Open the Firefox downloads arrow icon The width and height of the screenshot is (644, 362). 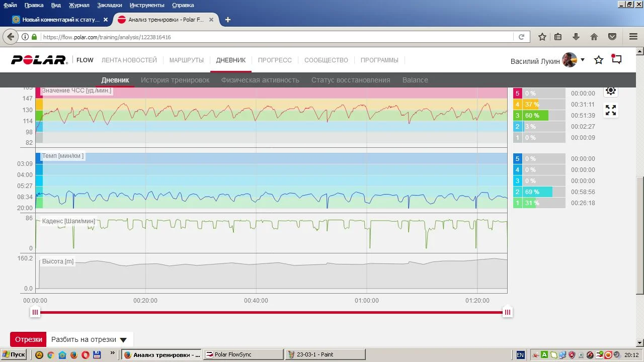click(x=576, y=37)
